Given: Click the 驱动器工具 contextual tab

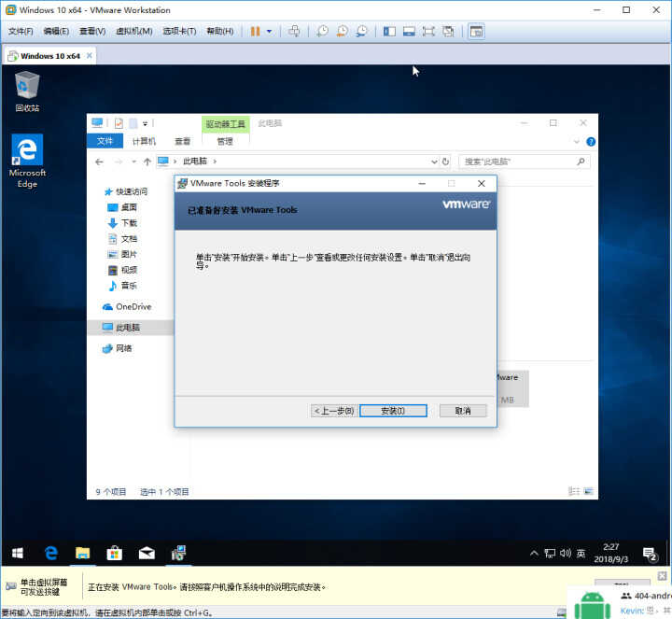Looking at the screenshot, I should tap(226, 124).
